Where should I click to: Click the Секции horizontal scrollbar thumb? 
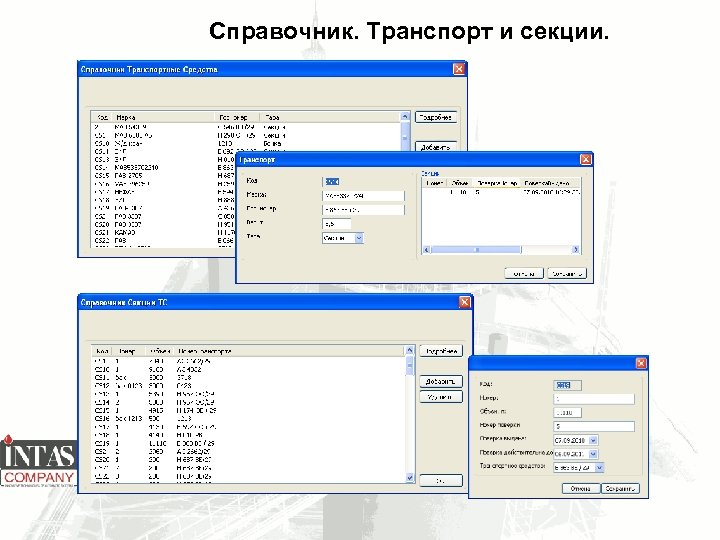[476, 249]
